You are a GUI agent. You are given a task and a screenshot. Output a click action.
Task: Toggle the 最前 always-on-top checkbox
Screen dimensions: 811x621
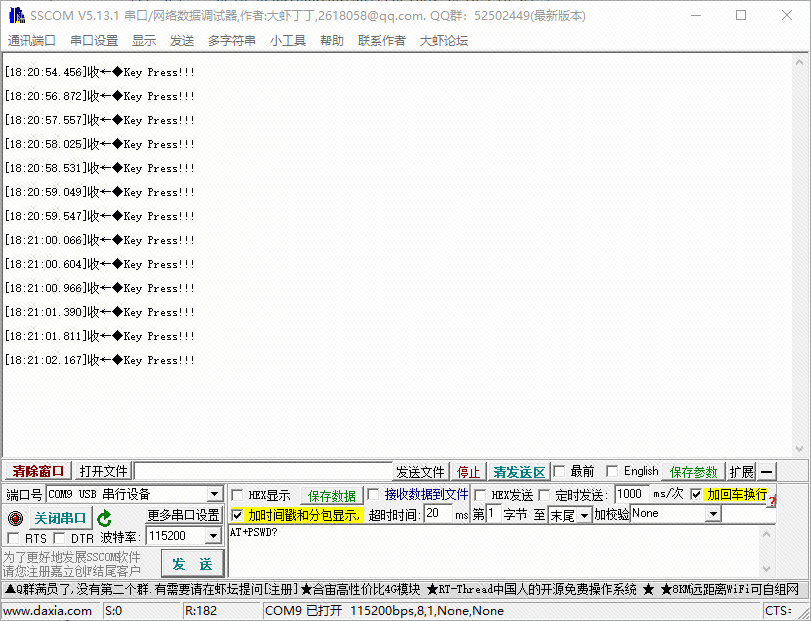[x=559, y=471]
